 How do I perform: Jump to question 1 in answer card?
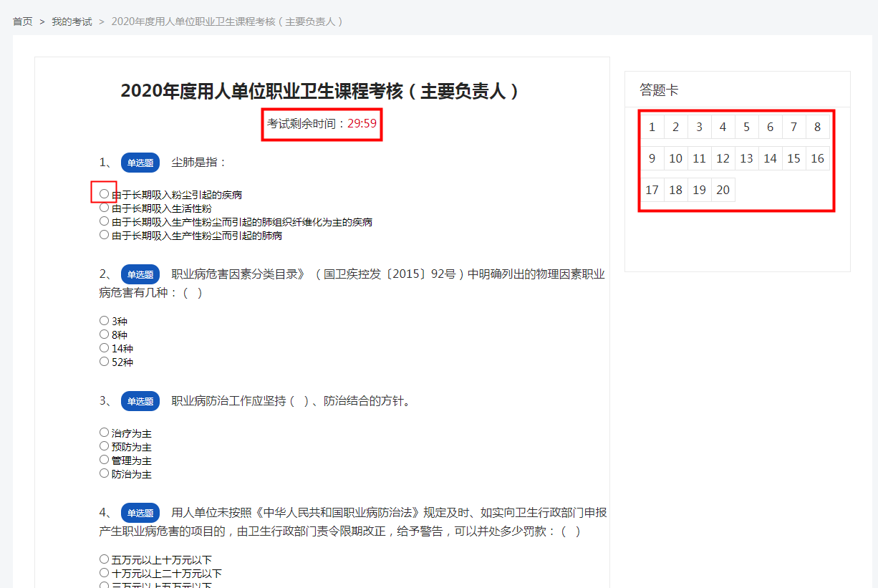click(x=652, y=127)
